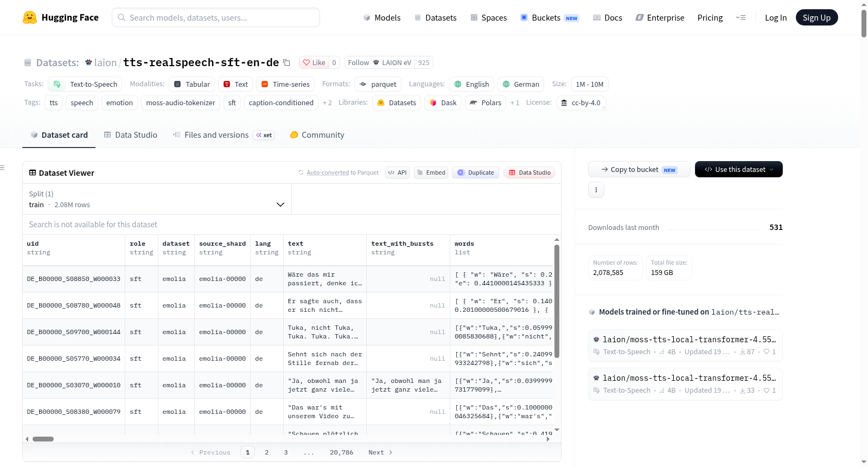
Task: Go to Spaces in top navigation
Action: coord(489,17)
